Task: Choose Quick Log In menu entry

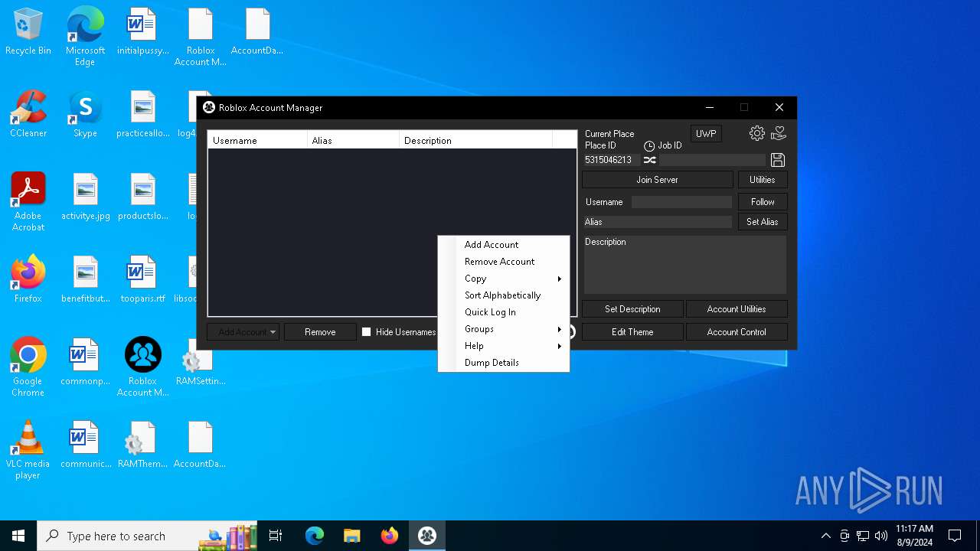Action: [504, 312]
